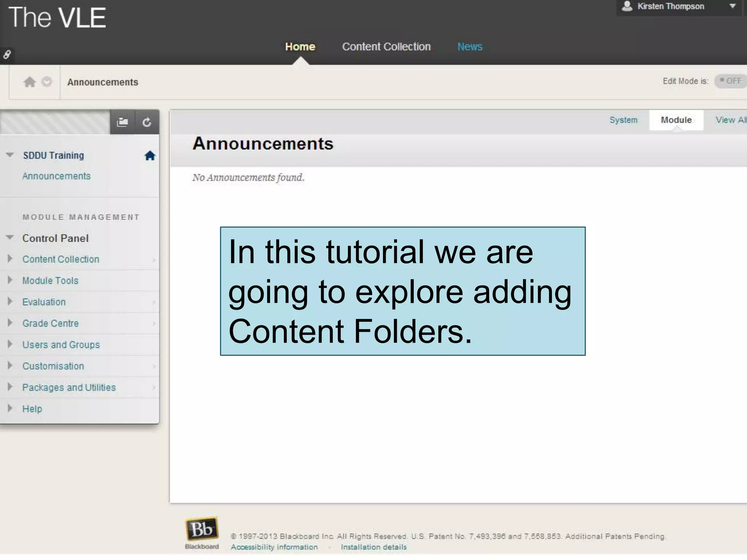Open the Content Collection top tab
Image resolution: width=747 pixels, height=560 pixels.
tap(386, 47)
